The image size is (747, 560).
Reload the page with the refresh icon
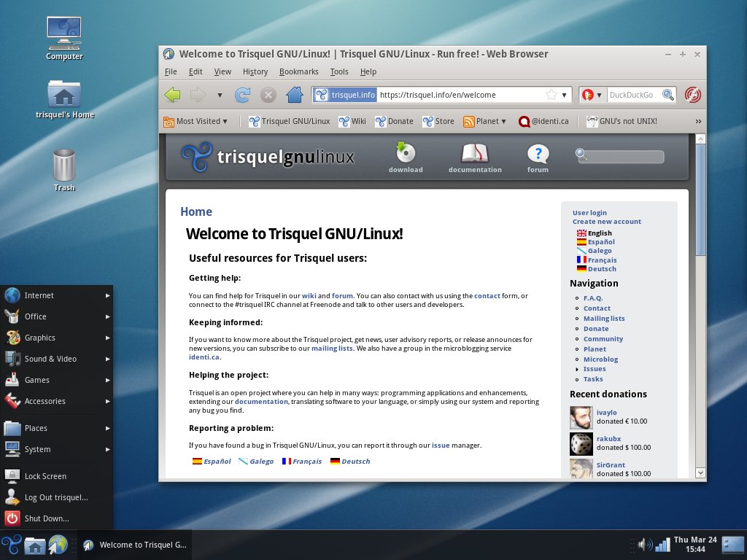click(242, 95)
